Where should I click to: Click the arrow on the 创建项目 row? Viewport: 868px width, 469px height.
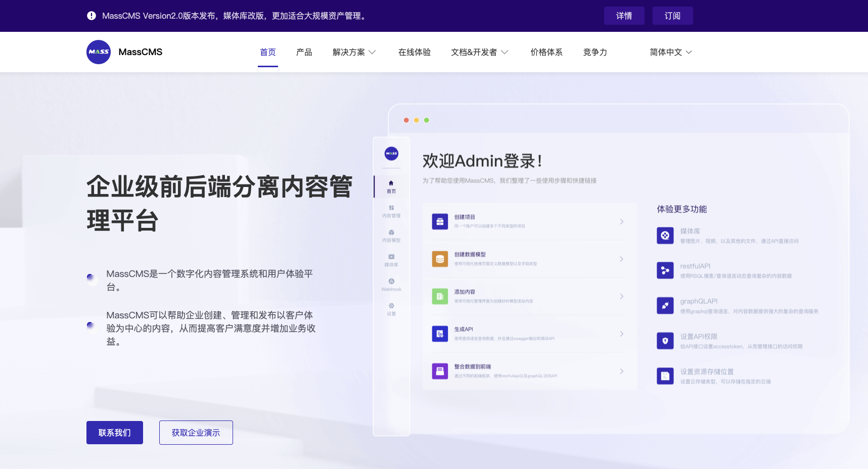pyautogui.click(x=622, y=221)
